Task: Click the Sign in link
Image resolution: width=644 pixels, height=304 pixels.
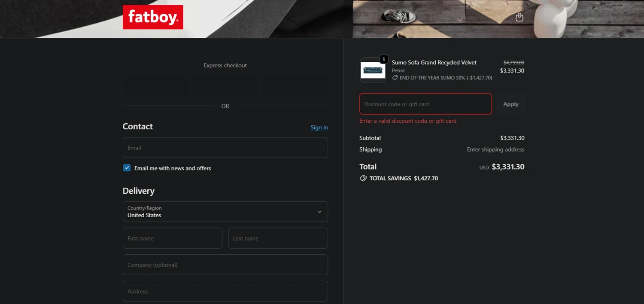Action: point(319,128)
